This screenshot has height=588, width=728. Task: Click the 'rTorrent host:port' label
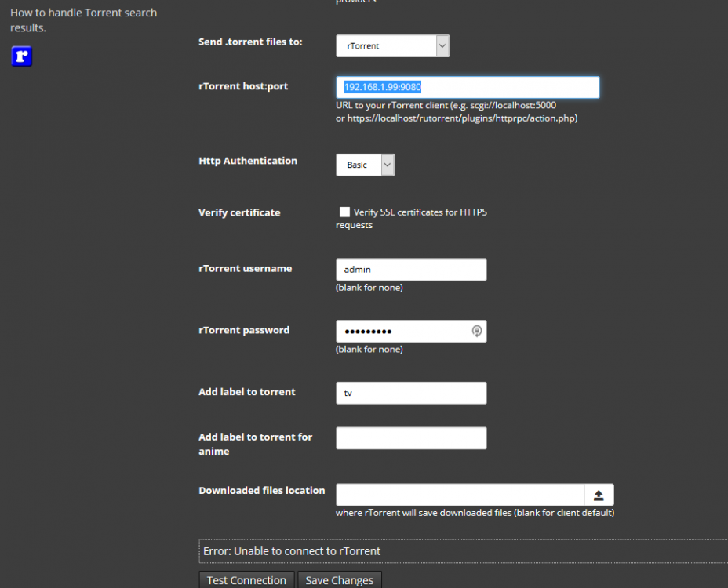click(243, 86)
